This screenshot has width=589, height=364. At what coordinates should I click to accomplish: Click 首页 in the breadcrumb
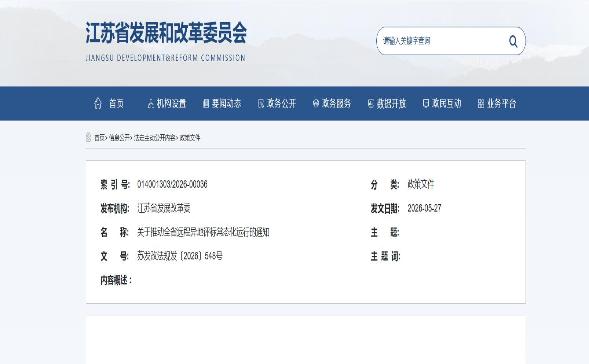[100, 138]
